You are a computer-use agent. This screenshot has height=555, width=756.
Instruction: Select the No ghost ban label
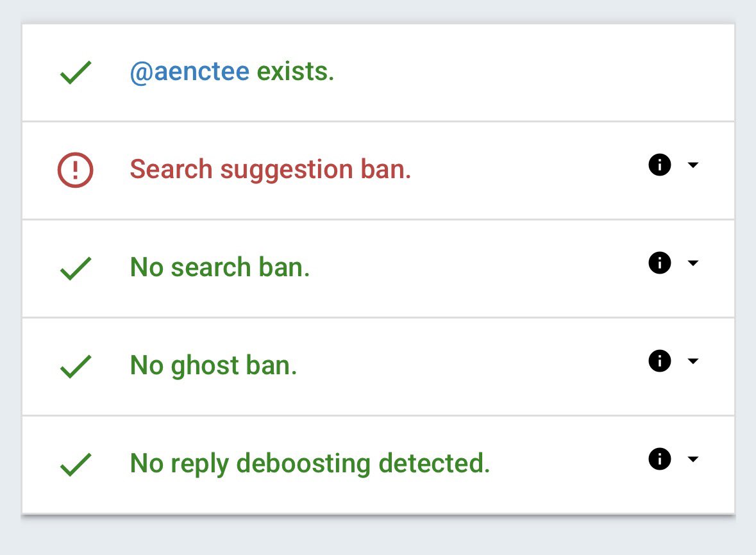214,366
